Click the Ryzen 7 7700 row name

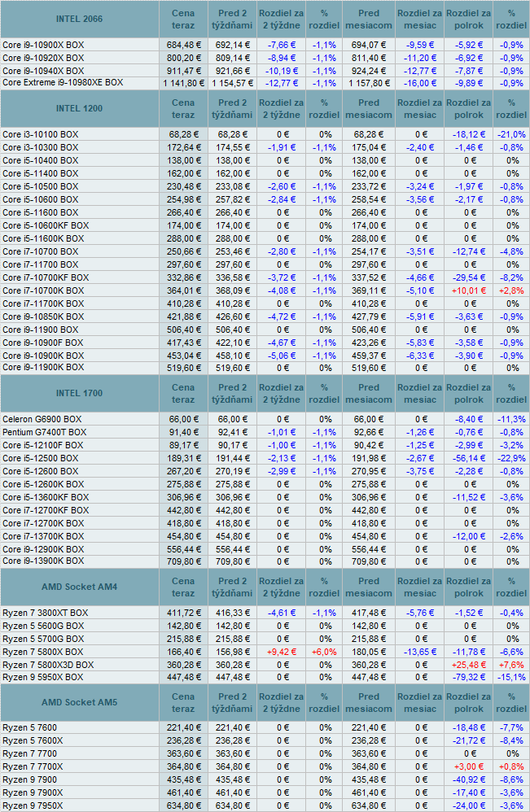pos(29,754)
